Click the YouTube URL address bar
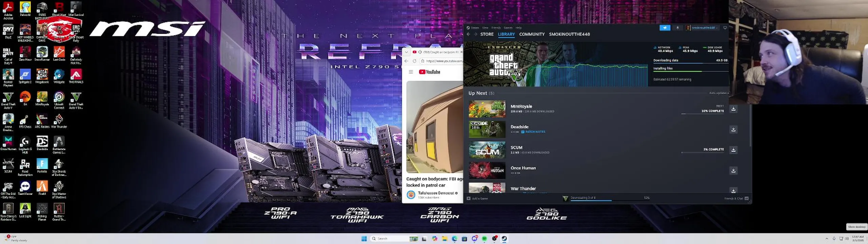This screenshot has width=868, height=244. 441,61
